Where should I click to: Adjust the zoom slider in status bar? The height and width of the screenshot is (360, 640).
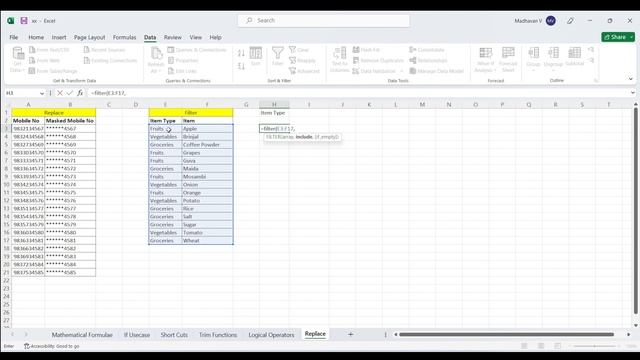tap(594, 346)
